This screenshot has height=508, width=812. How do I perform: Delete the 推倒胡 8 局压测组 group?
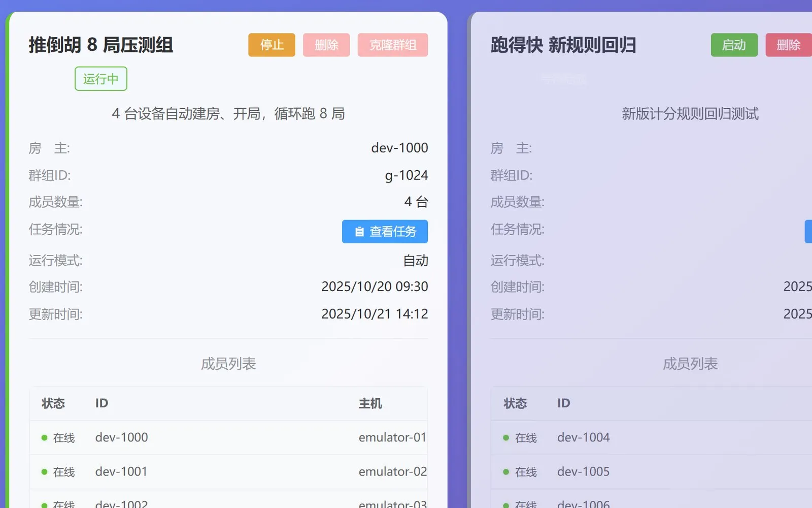click(326, 45)
